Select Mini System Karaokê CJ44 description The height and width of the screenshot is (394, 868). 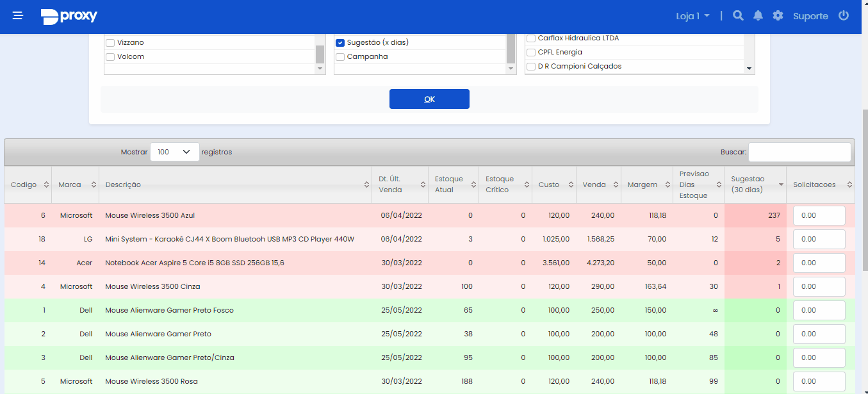(230, 239)
